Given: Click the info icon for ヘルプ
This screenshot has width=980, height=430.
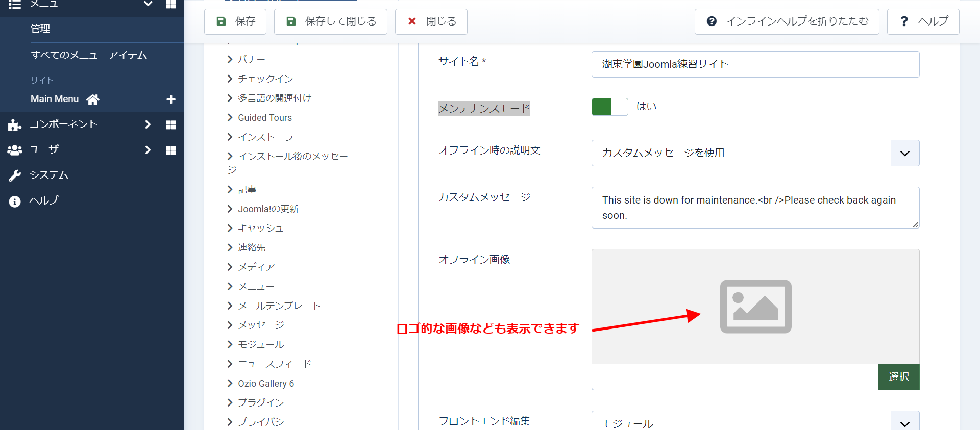Looking at the screenshot, I should point(15,201).
